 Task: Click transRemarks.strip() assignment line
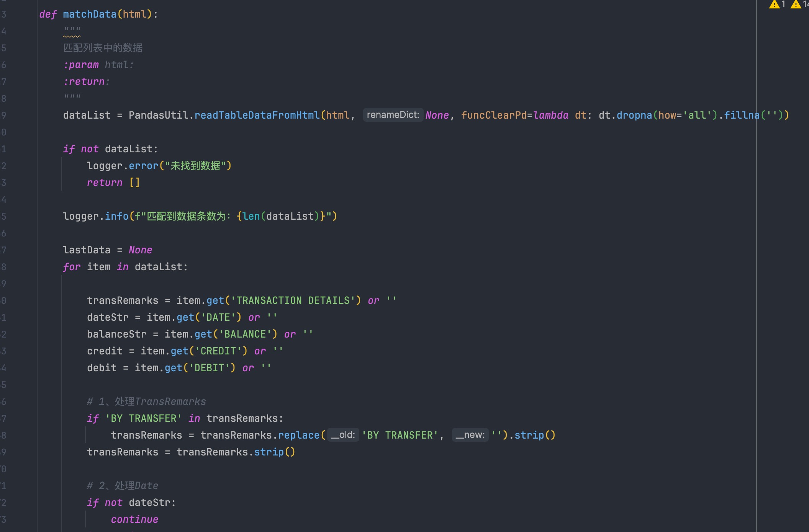191,452
